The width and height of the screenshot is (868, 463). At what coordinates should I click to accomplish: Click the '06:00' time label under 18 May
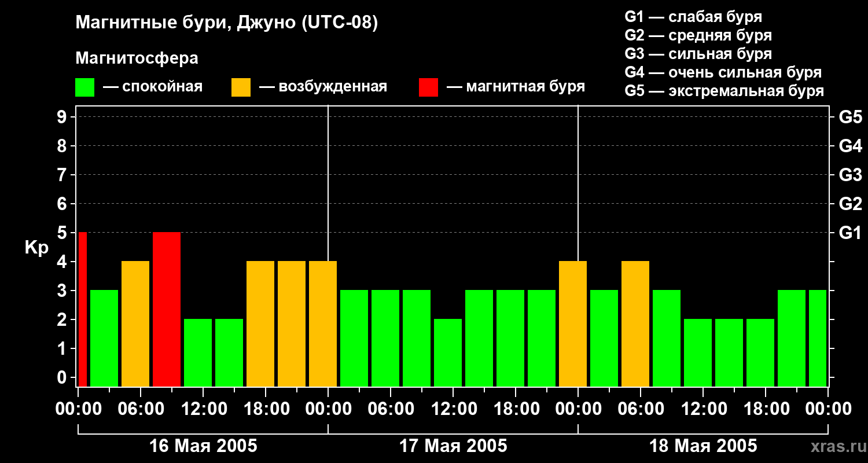[x=641, y=409]
